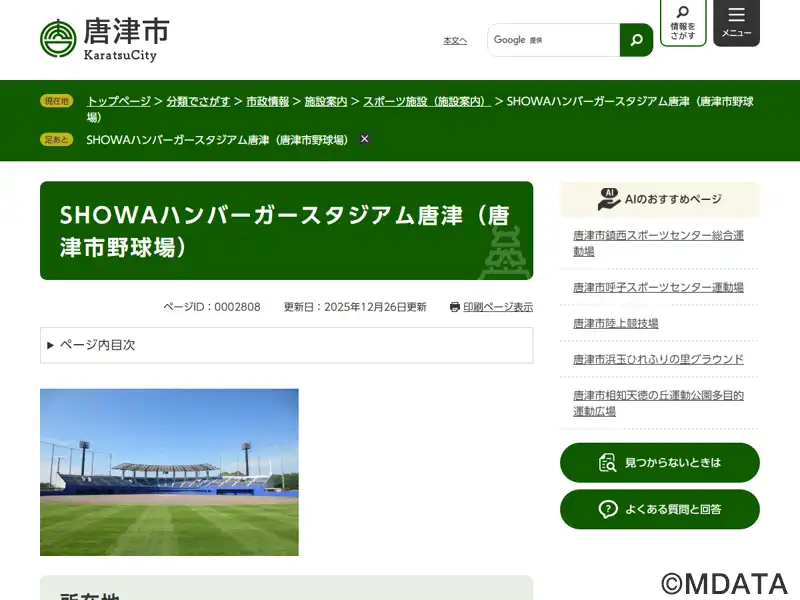Click the Karatsu City logo
The width and height of the screenshot is (800, 600).
coord(105,39)
